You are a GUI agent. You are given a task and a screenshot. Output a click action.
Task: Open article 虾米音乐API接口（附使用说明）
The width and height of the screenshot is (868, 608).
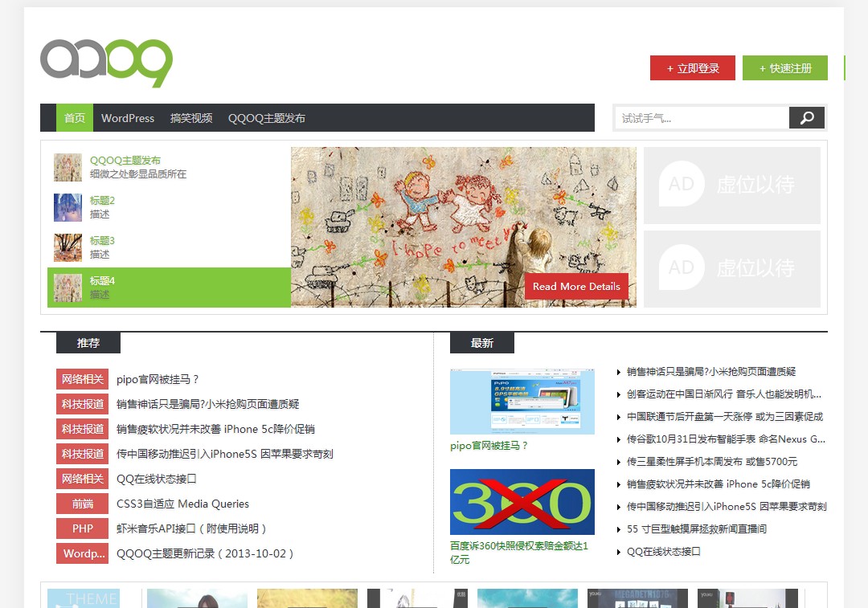pyautogui.click(x=191, y=529)
